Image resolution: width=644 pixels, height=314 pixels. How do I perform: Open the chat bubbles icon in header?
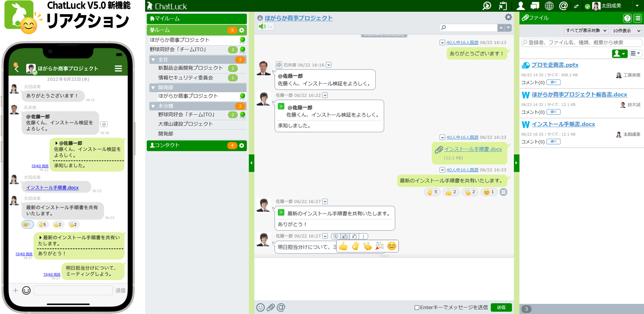point(535,6)
